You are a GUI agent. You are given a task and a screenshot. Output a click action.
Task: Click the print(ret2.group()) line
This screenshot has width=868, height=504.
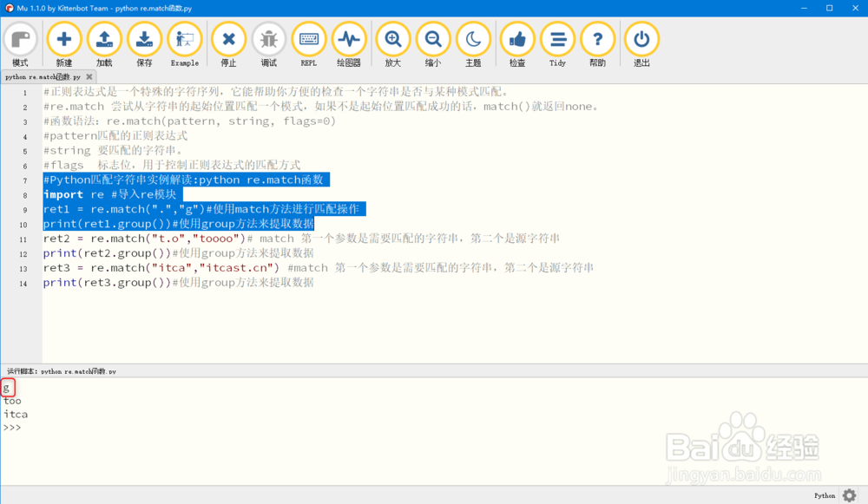[x=178, y=252]
